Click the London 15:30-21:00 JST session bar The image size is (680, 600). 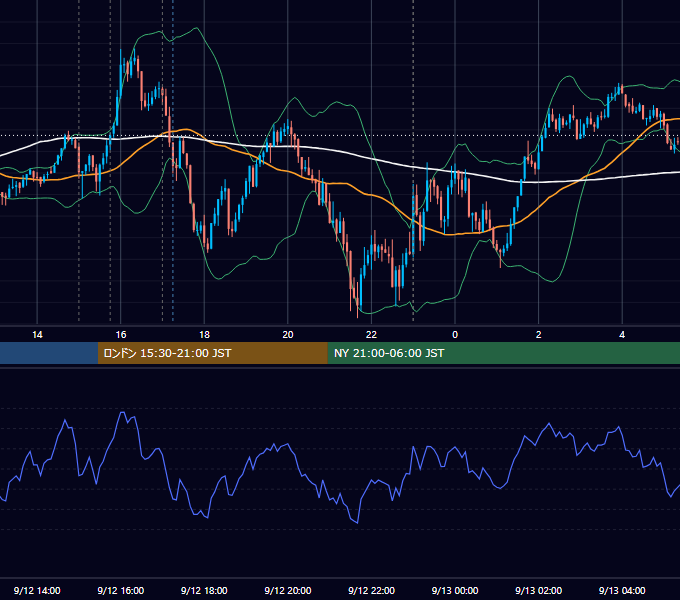click(x=212, y=353)
